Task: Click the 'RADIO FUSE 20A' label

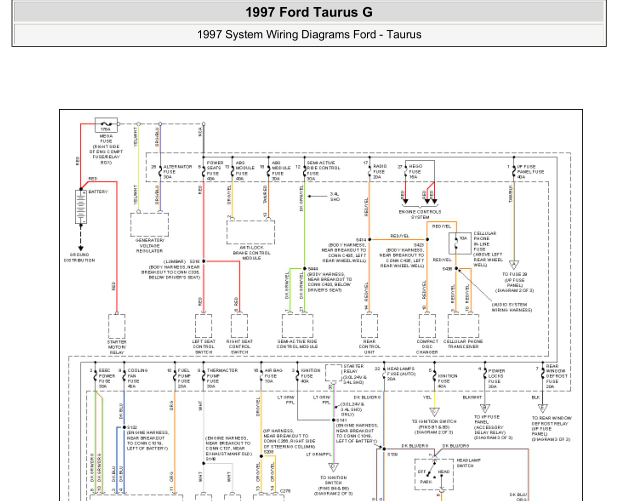Action: click(380, 172)
